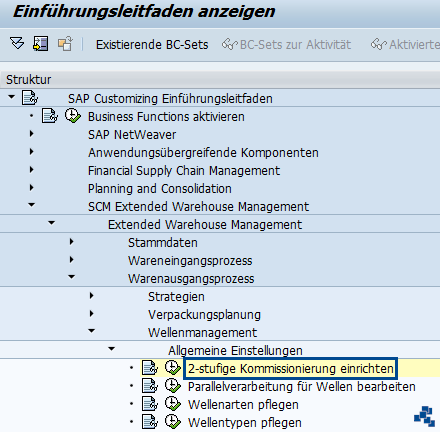The image size is (440, 432).
Task: Execute activity clock icon for Business Functions aktivieren
Action: tap(72, 116)
